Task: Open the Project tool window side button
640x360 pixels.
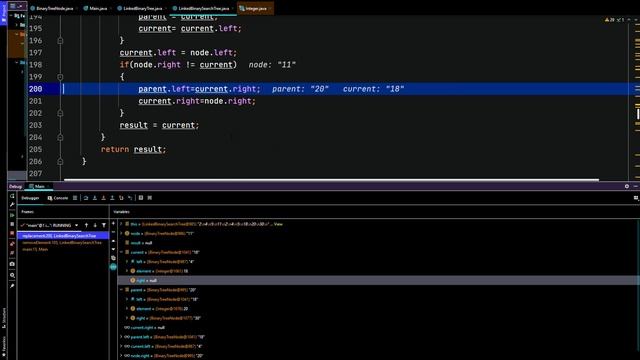Action: pos(4,12)
